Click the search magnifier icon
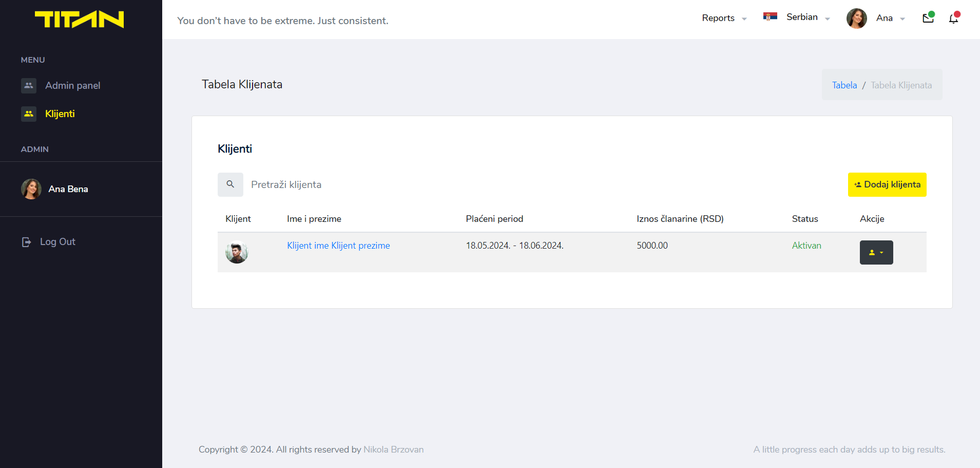Image resolution: width=980 pixels, height=468 pixels. click(x=230, y=184)
